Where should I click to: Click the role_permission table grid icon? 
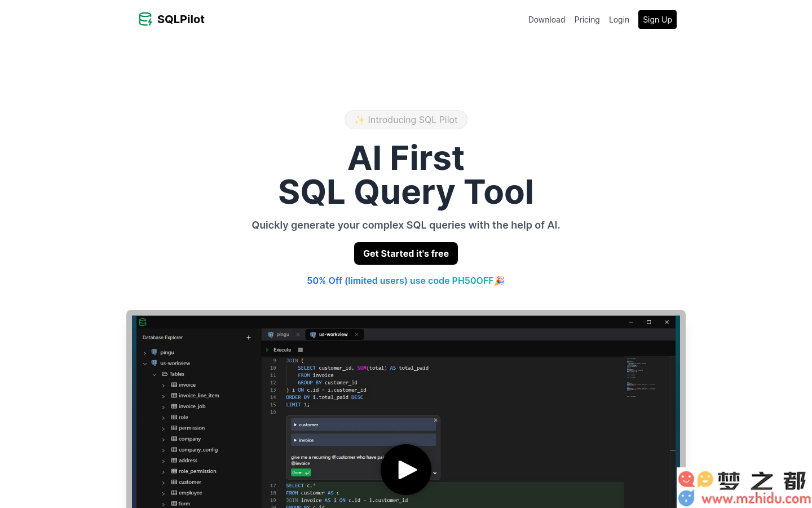pyautogui.click(x=174, y=471)
